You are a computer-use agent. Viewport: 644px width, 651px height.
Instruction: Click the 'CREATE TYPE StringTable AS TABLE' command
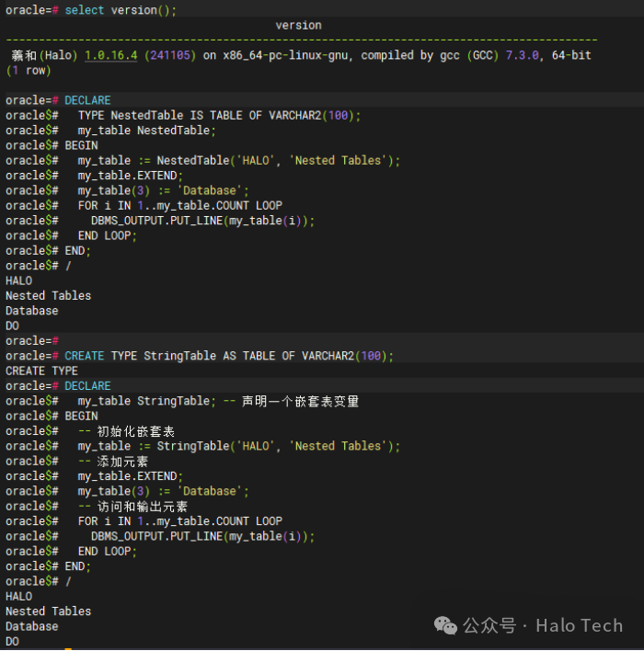tap(229, 356)
